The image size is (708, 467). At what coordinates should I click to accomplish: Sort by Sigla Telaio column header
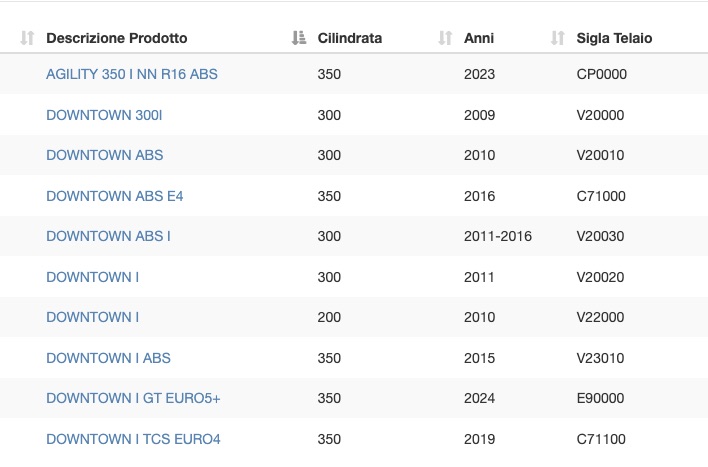(614, 38)
